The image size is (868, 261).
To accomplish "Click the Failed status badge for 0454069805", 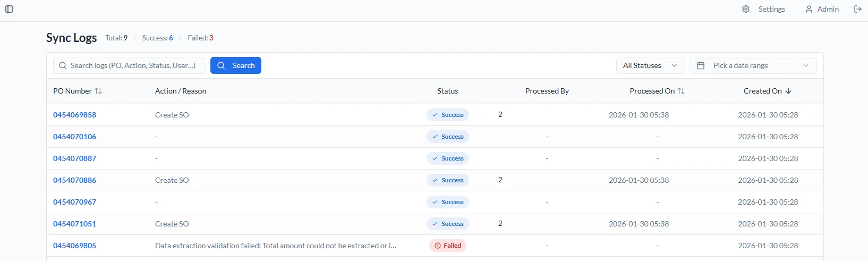I will pos(448,246).
